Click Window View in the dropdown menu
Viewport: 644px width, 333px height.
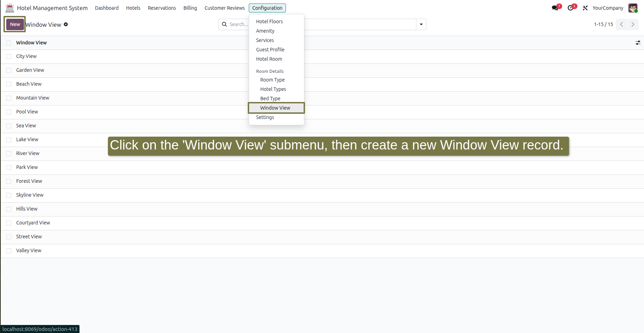pyautogui.click(x=276, y=108)
